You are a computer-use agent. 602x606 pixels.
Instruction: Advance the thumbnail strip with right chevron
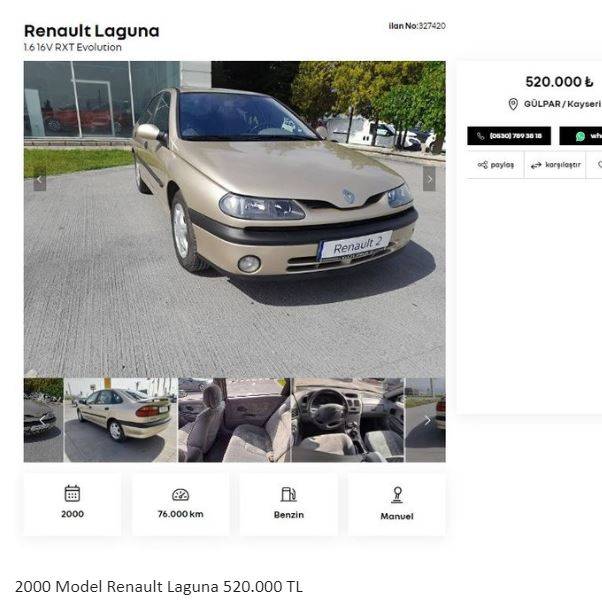(427, 420)
